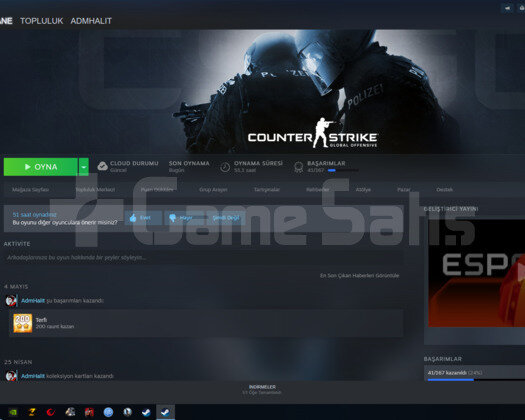This screenshot has width=525, height=420.
Task: Click the thumbs-down Hayır button
Action: pos(183,218)
